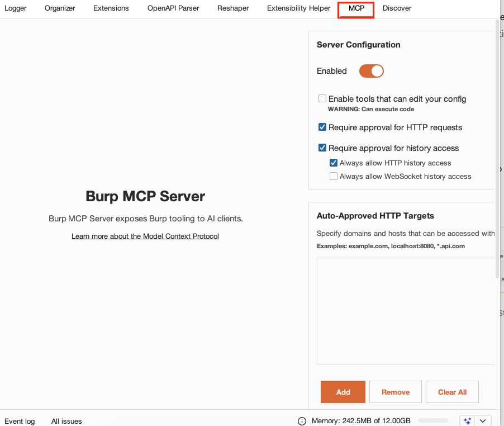Click the memory usage progress bar
Screen dimensions: 504x426
click(x=433, y=420)
